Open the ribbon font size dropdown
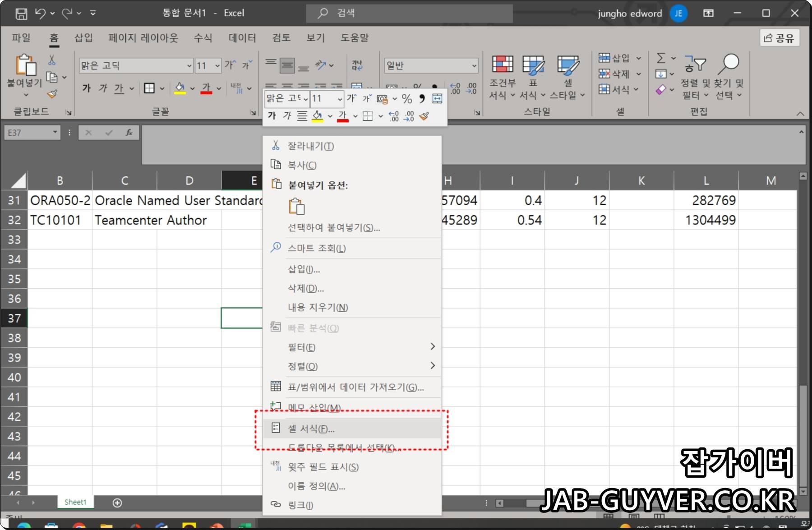The height and width of the screenshot is (530, 812). [x=217, y=66]
